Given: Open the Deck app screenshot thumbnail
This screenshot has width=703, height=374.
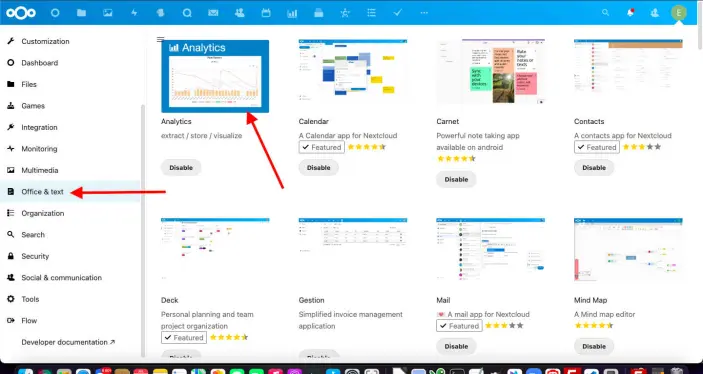Looking at the screenshot, I should (x=215, y=249).
